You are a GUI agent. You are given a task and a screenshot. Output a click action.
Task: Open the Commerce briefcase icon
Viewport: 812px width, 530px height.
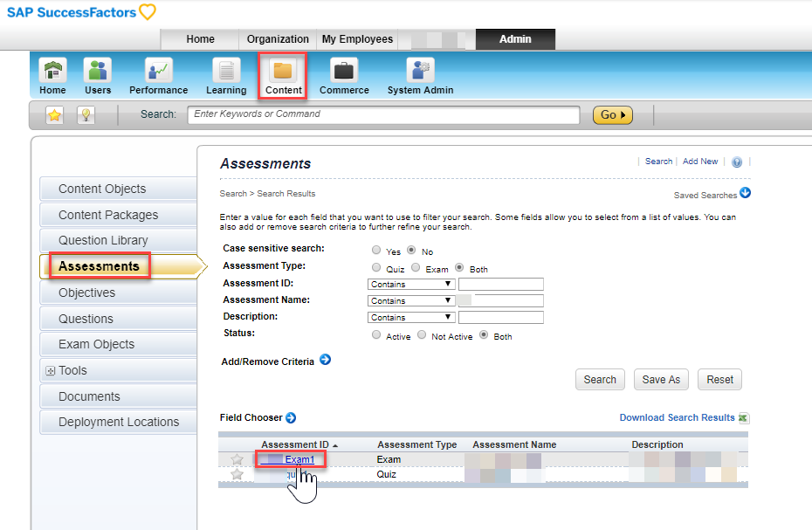[344, 70]
